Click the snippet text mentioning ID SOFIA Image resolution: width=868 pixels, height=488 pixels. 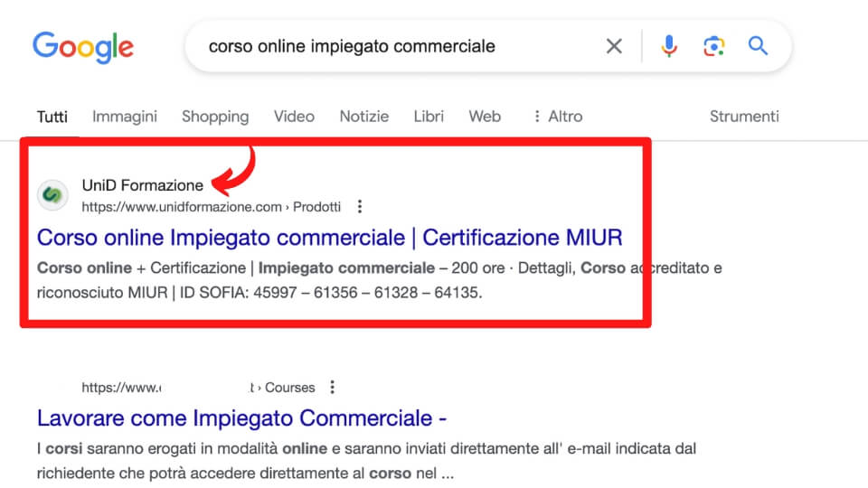(x=379, y=280)
